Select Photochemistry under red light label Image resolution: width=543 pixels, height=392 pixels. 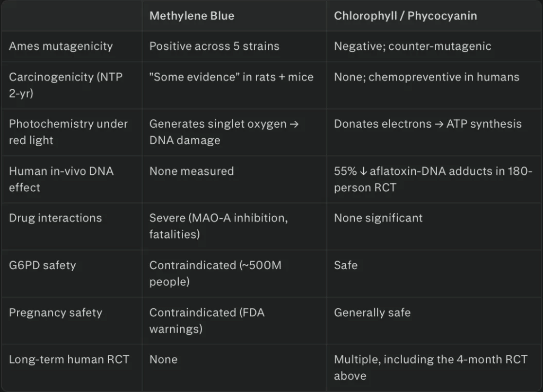tap(68, 132)
